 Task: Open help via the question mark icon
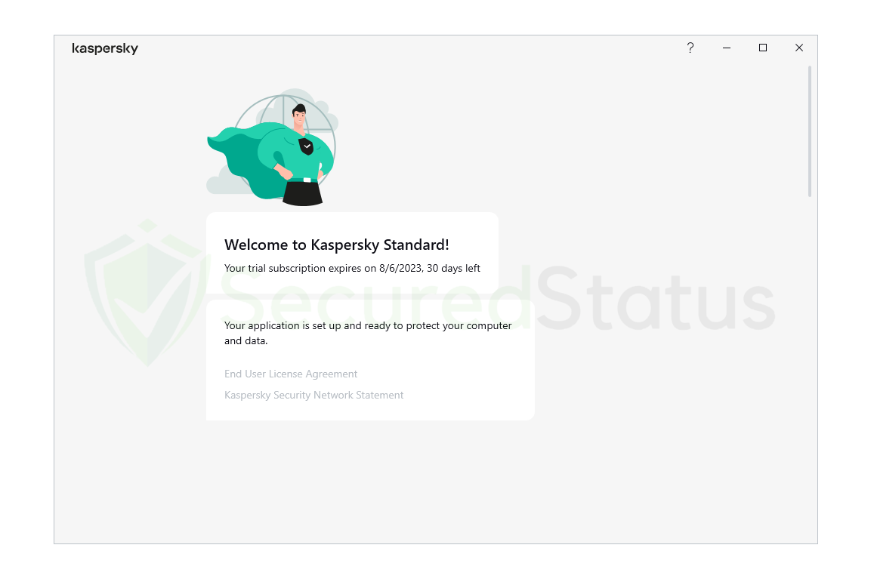tap(690, 48)
